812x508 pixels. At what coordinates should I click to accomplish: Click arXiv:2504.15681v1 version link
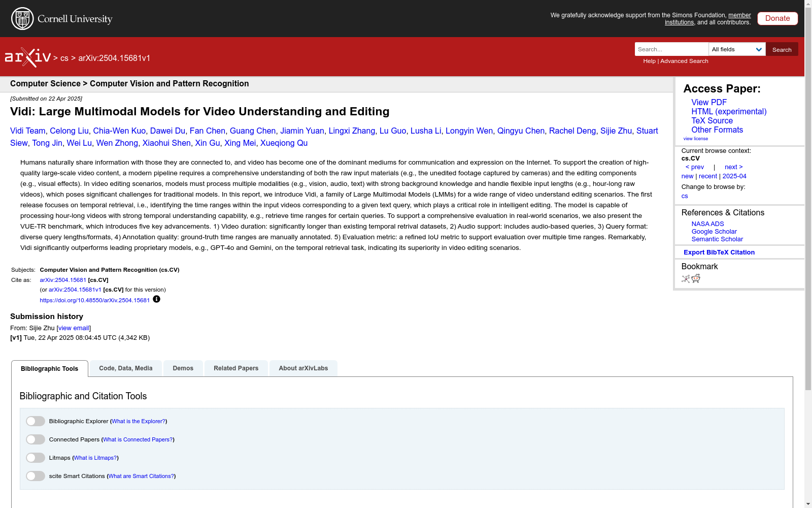coord(75,290)
